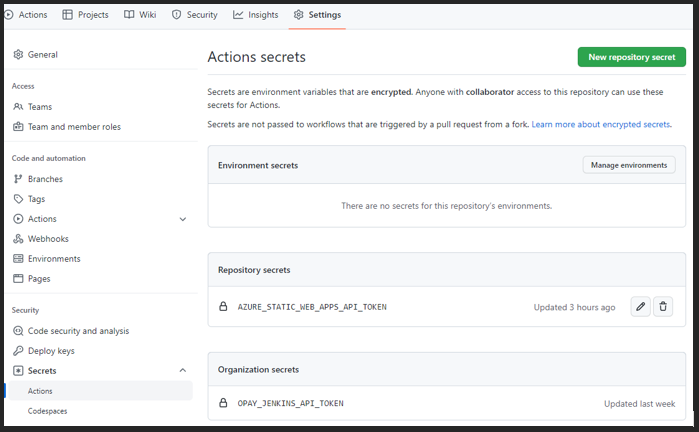Open the Insights tab
The image size is (699, 432).
tap(255, 15)
